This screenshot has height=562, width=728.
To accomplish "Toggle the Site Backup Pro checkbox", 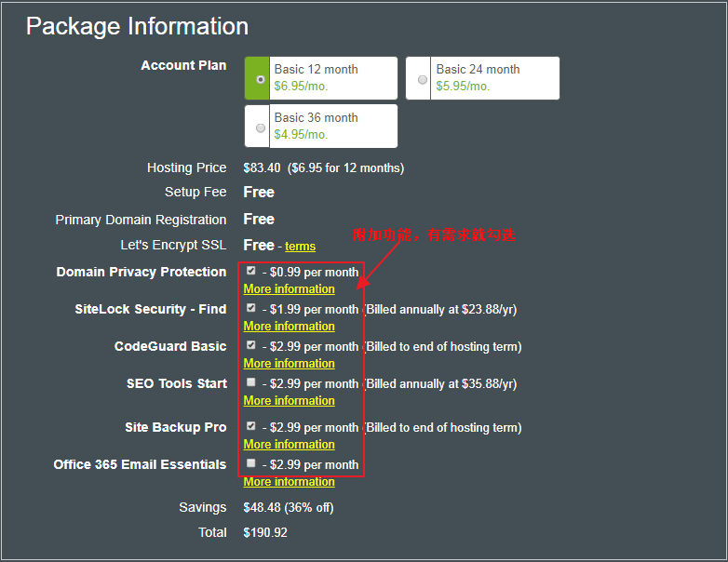I will pyautogui.click(x=250, y=426).
